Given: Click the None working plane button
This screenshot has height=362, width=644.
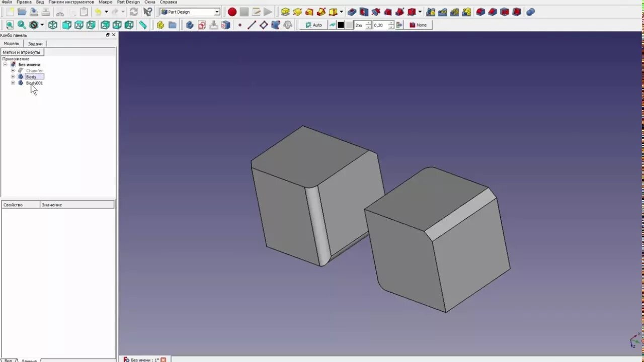Looking at the screenshot, I should [418, 25].
